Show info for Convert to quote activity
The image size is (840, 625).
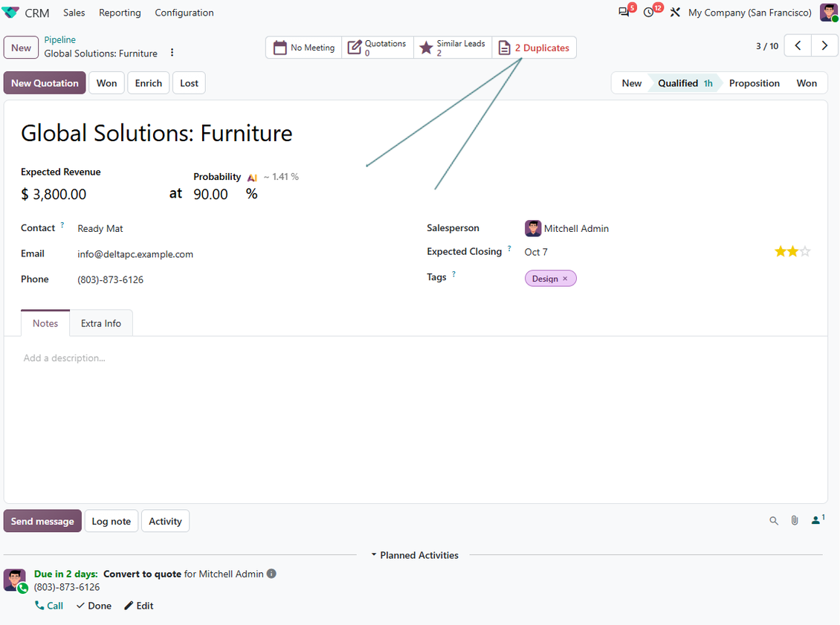271,574
